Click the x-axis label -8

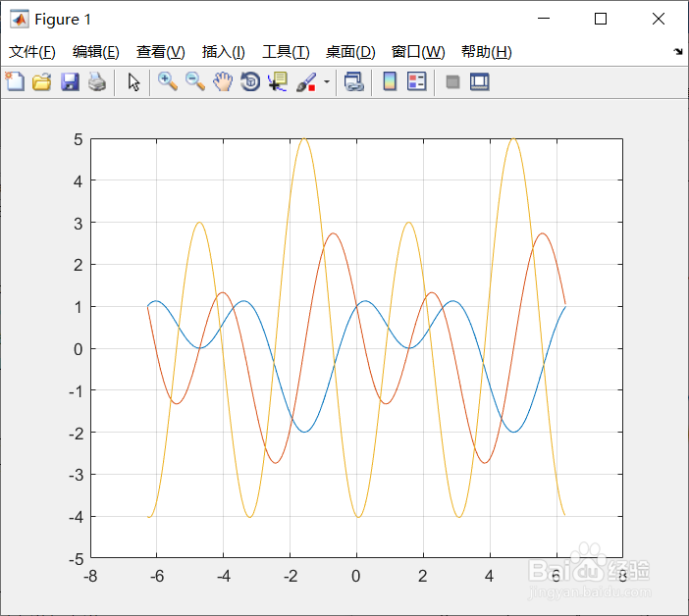pyautogui.click(x=90, y=576)
